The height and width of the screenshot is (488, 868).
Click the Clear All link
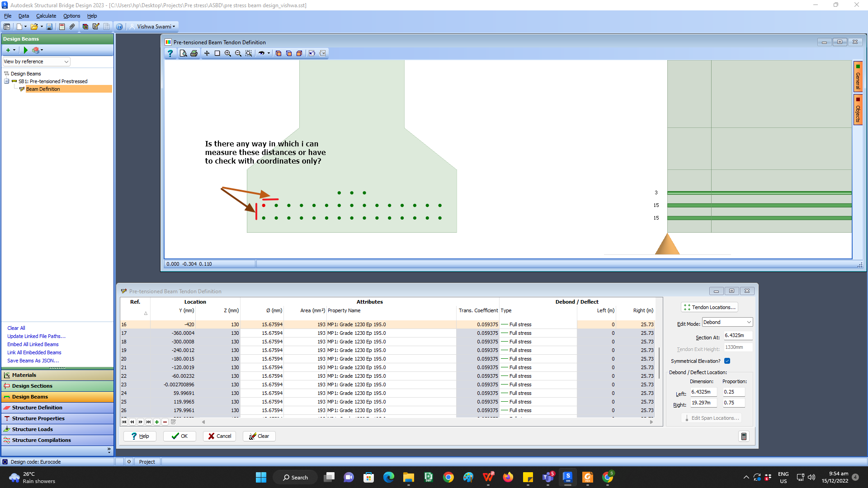tap(16, 328)
